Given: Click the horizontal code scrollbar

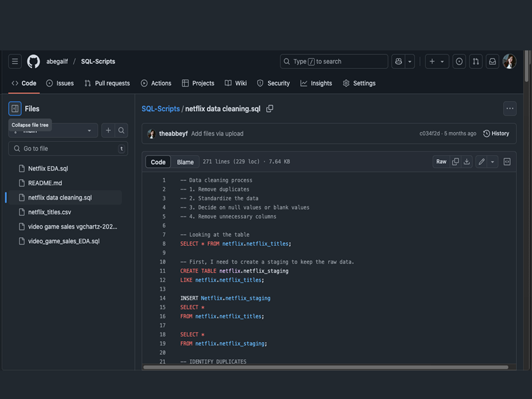Looking at the screenshot, I should click(326, 367).
